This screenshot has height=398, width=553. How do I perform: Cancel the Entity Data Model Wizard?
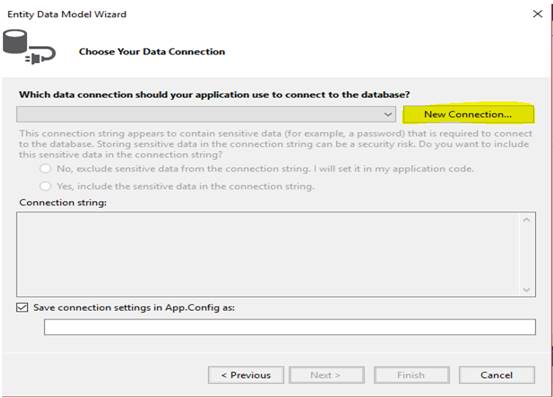pyautogui.click(x=497, y=375)
